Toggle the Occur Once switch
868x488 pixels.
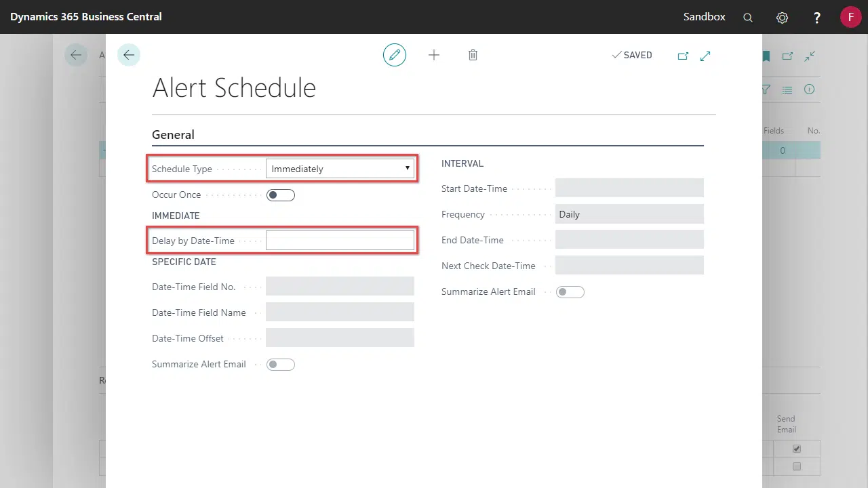tap(281, 195)
